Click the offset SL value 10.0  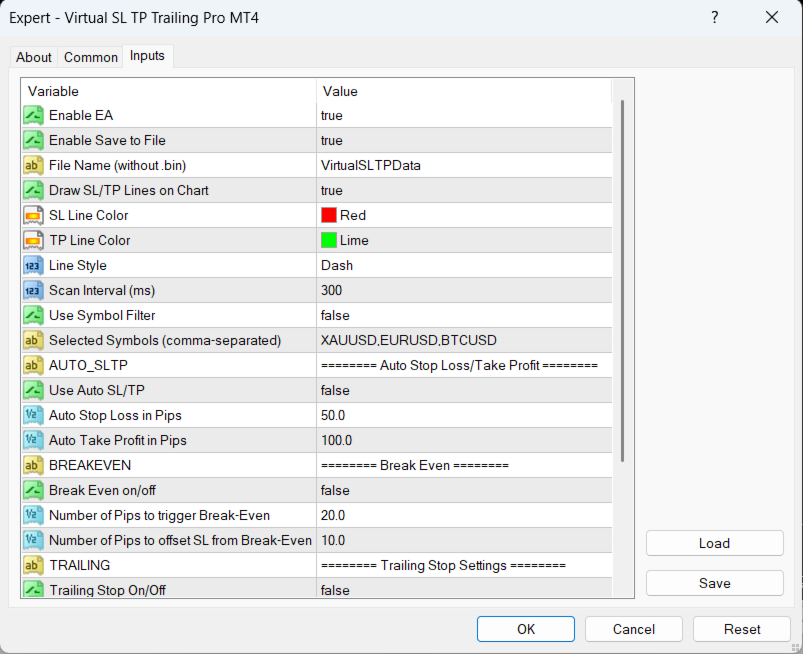(x=333, y=540)
